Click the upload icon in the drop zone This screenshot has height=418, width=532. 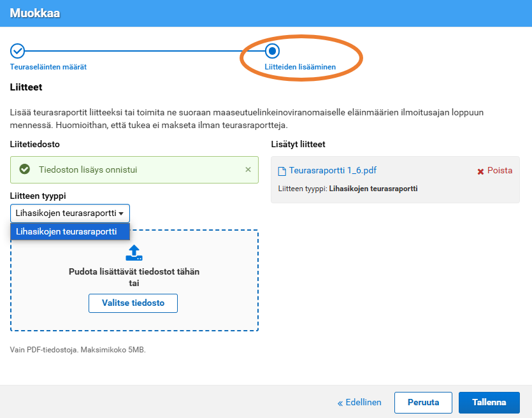tap(134, 253)
